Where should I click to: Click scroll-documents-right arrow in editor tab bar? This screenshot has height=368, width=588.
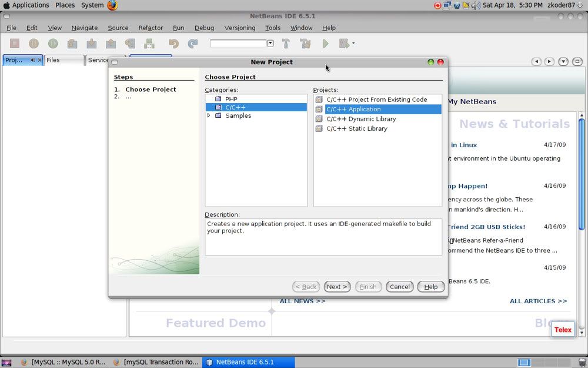549,61
